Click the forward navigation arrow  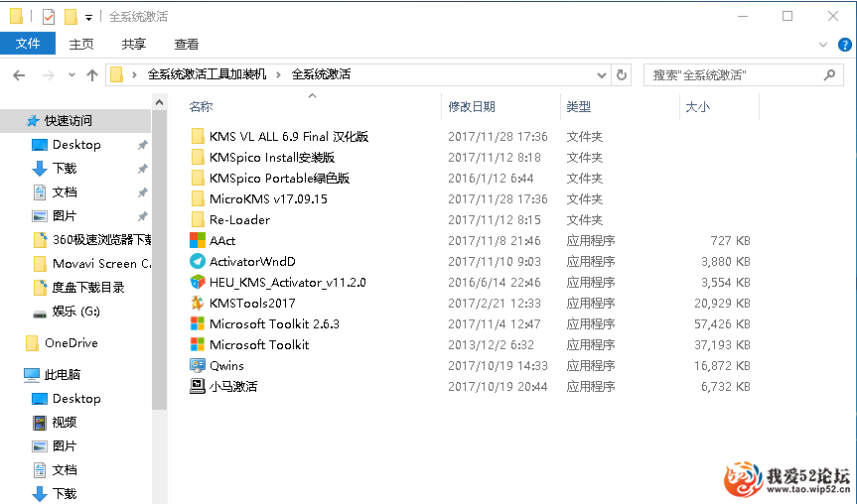(49, 74)
